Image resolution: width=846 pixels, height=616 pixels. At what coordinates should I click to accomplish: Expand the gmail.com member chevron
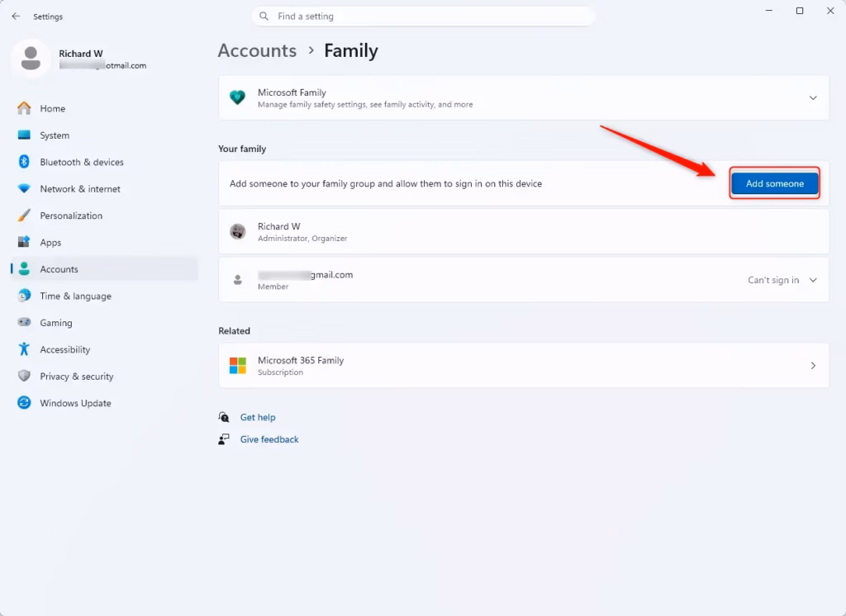(813, 280)
